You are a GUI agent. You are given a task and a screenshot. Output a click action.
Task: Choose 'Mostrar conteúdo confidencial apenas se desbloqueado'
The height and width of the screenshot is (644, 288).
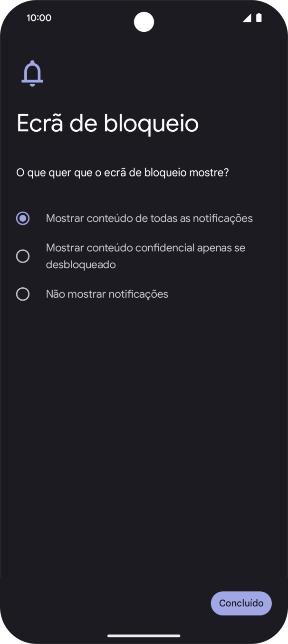145,256
